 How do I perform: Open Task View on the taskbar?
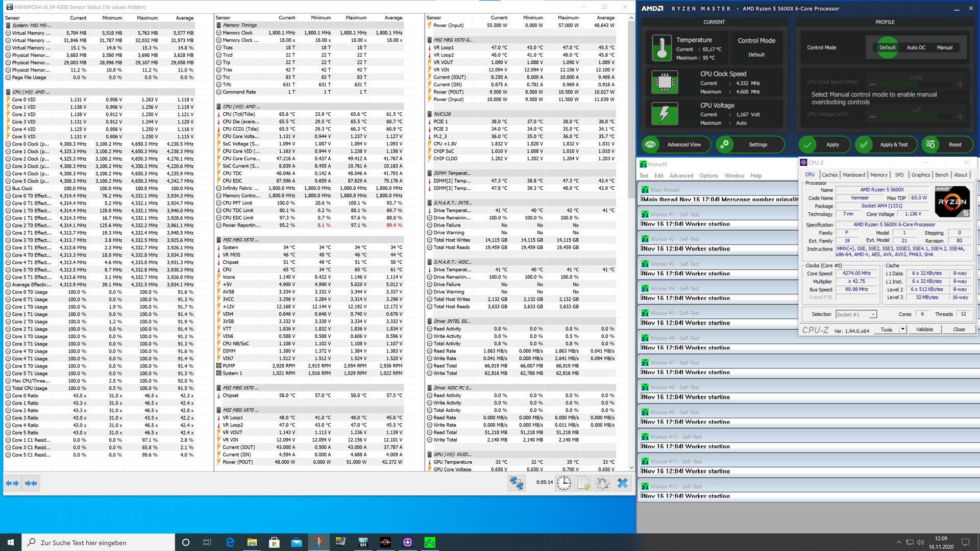[x=207, y=542]
